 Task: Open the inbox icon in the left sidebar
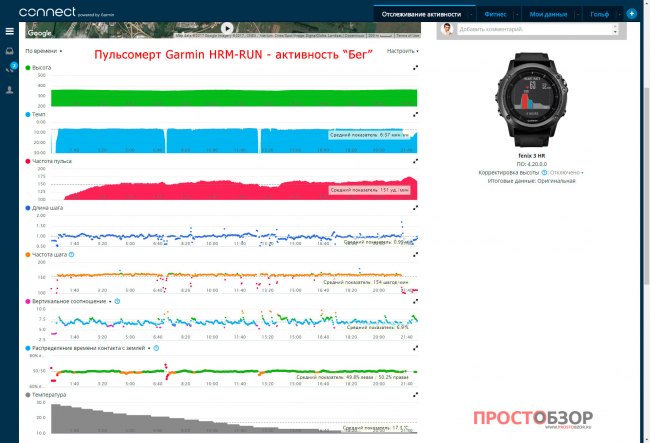[9, 51]
